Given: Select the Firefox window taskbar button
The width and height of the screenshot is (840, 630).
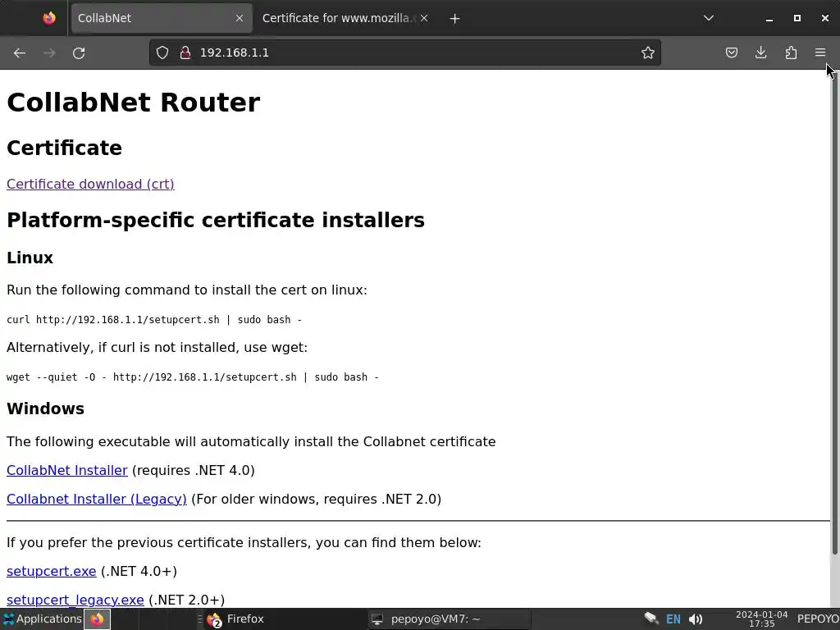Looking at the screenshot, I should pyautogui.click(x=284, y=619).
